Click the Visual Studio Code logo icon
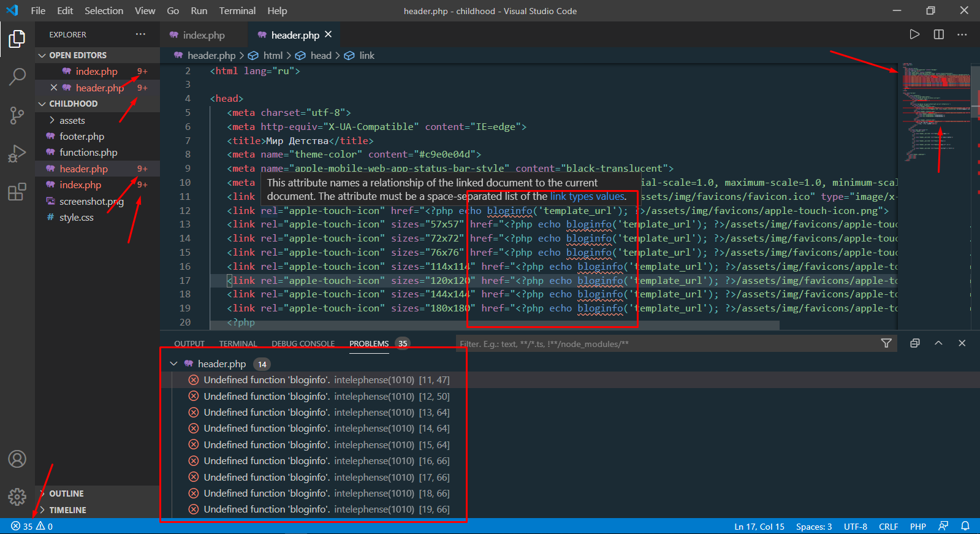980x534 pixels. [x=12, y=10]
